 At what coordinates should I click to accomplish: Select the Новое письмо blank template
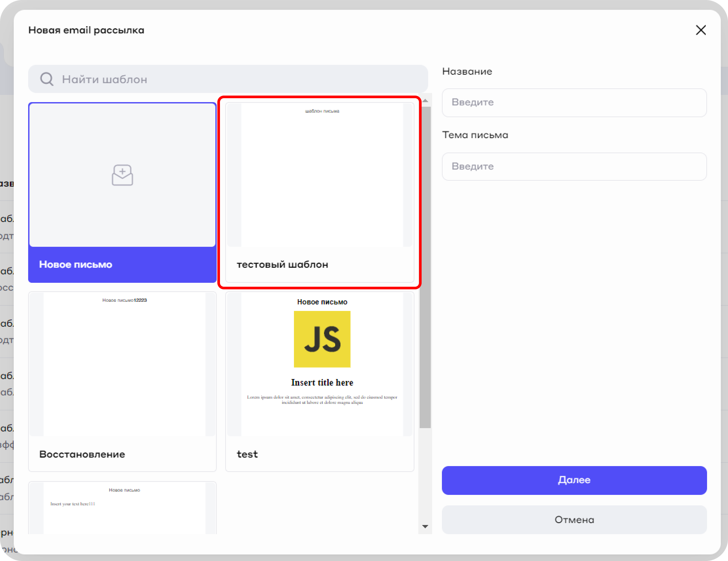(x=122, y=200)
